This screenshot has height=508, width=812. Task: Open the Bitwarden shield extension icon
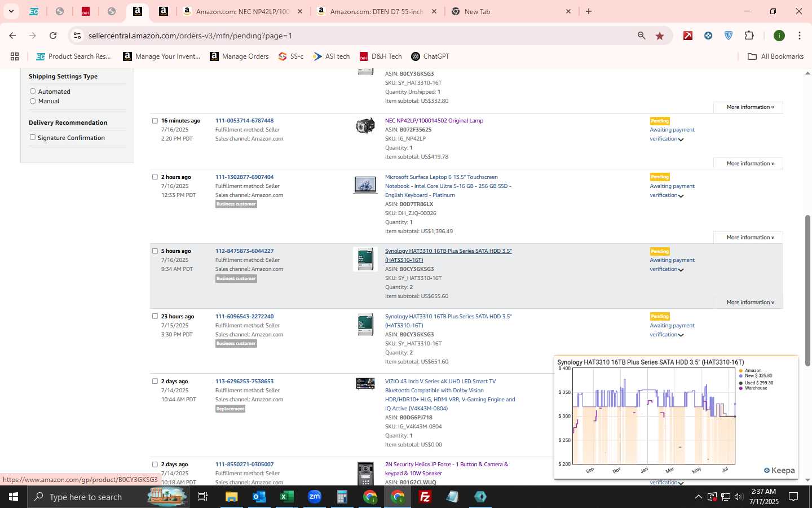(x=729, y=36)
